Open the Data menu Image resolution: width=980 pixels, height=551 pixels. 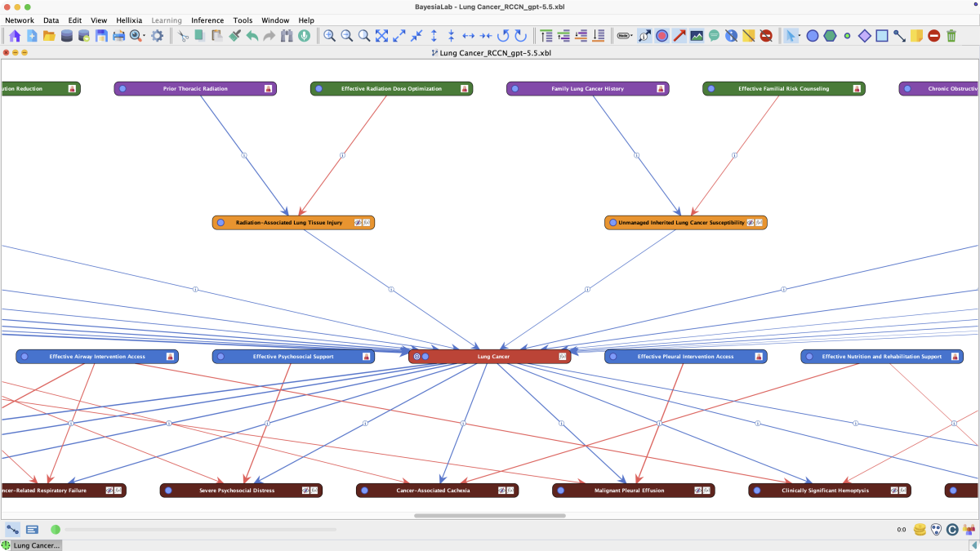point(51,20)
